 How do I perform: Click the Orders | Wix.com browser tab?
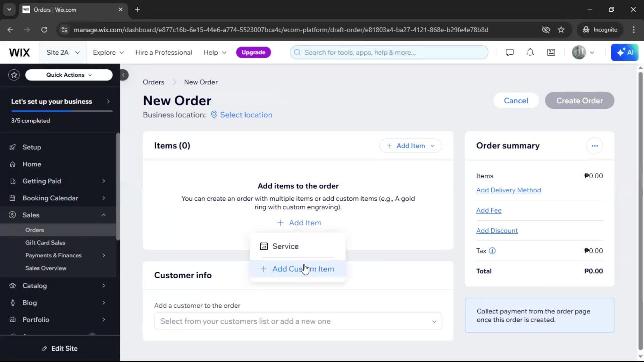click(73, 9)
